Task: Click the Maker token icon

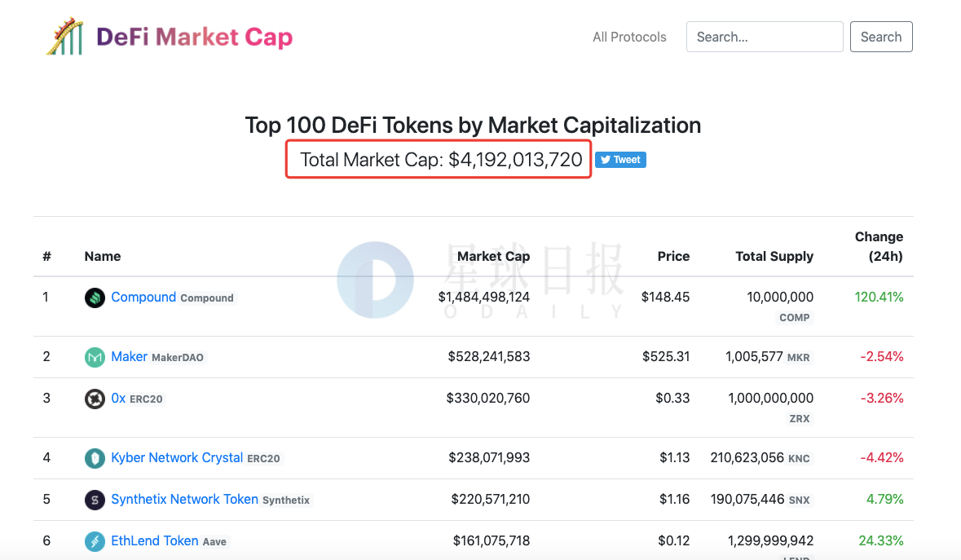Action: click(x=95, y=357)
